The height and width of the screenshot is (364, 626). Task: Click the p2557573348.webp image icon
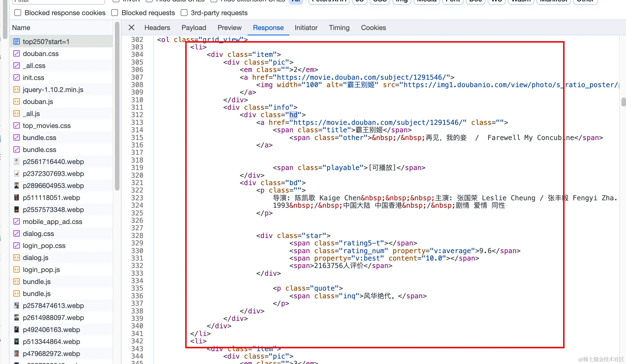click(x=17, y=210)
